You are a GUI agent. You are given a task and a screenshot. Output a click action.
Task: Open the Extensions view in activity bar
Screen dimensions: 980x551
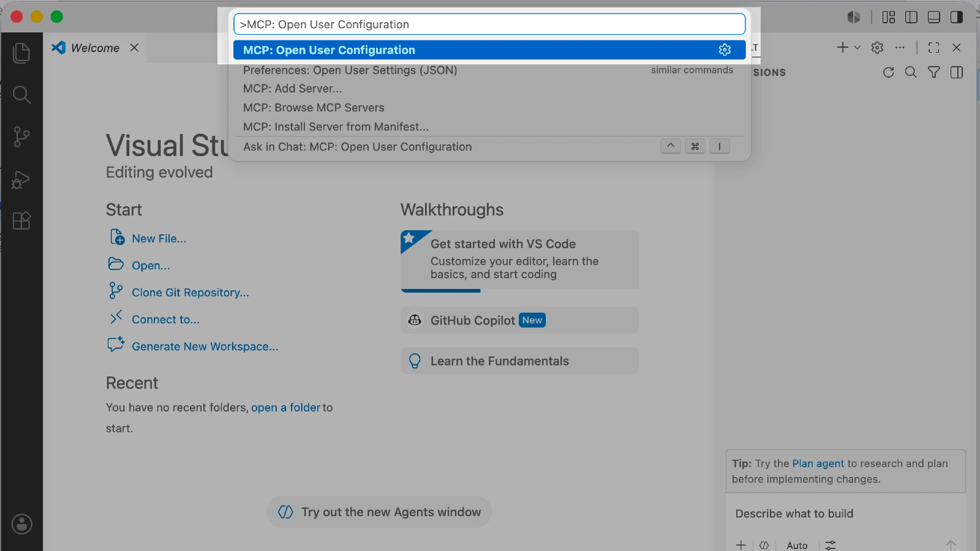click(21, 220)
